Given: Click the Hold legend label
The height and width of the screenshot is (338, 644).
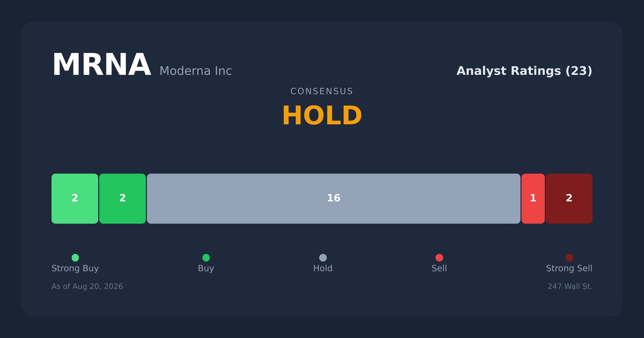Looking at the screenshot, I should 323,268.
